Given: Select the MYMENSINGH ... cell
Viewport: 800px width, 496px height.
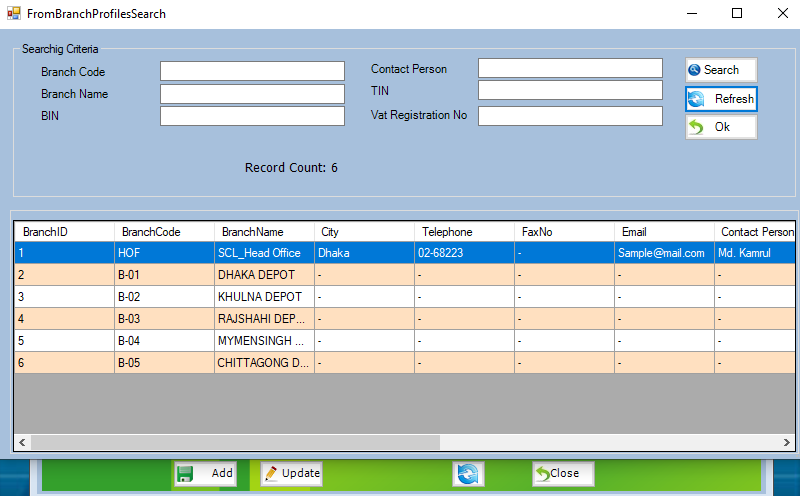Looking at the screenshot, I should [264, 340].
